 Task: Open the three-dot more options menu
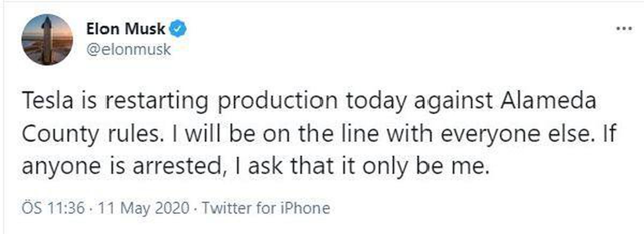click(623, 28)
